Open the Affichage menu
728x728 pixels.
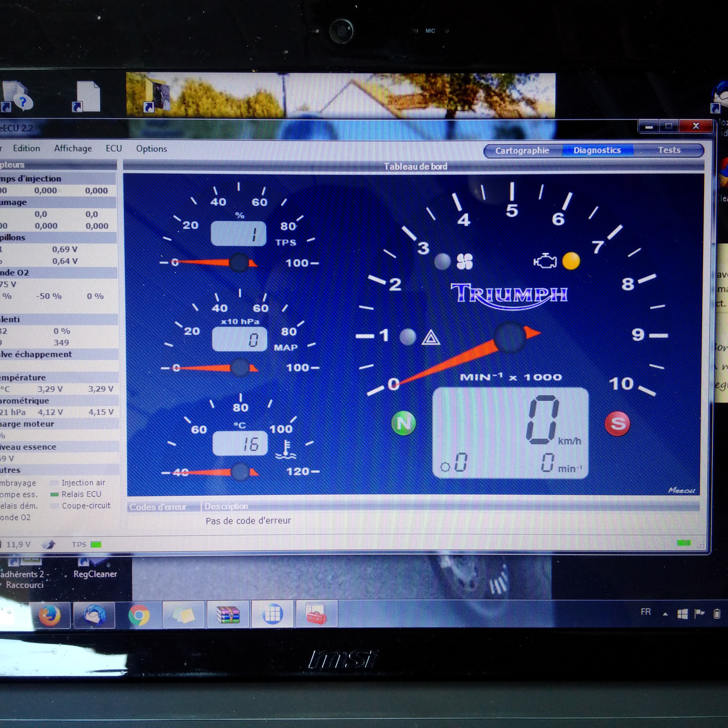pyautogui.click(x=73, y=148)
